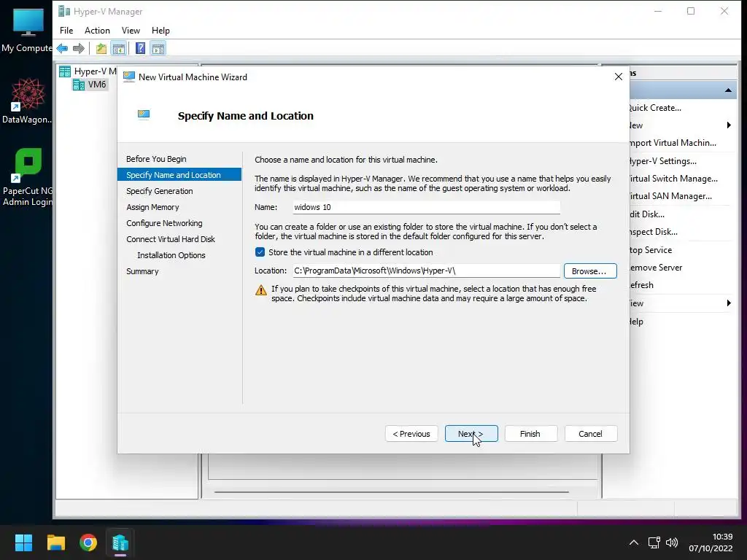This screenshot has width=747, height=560.
Task: Click Stop Service in Actions pane
Action: [x=650, y=250]
